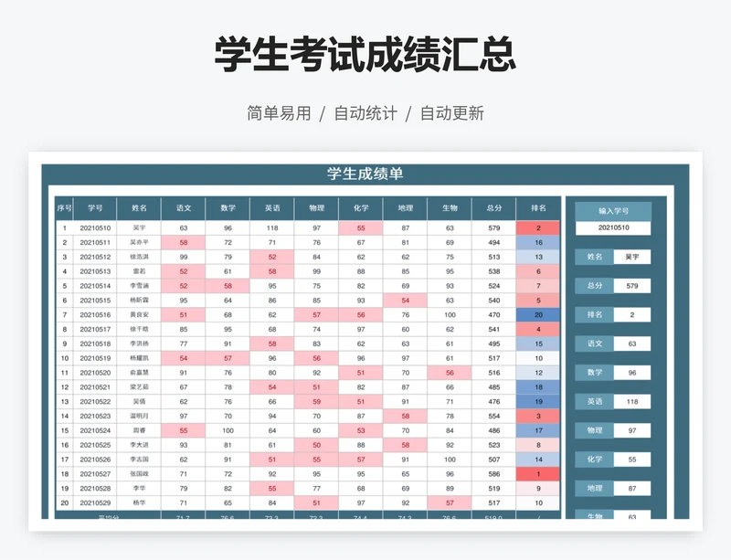Click student ID cell 20210527
This screenshot has width=731, height=560.
(95, 474)
